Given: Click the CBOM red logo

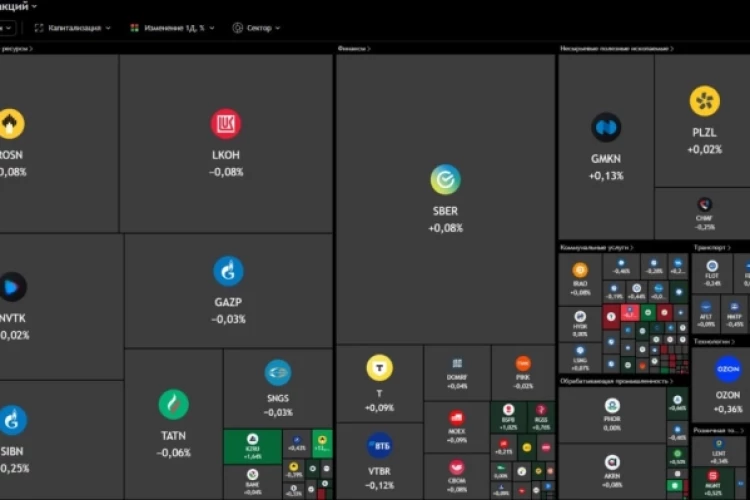Looking at the screenshot, I should (456, 467).
